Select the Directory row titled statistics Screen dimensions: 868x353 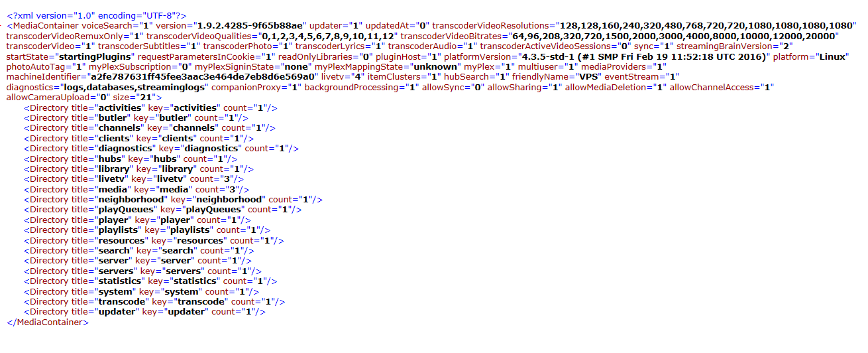150,281
